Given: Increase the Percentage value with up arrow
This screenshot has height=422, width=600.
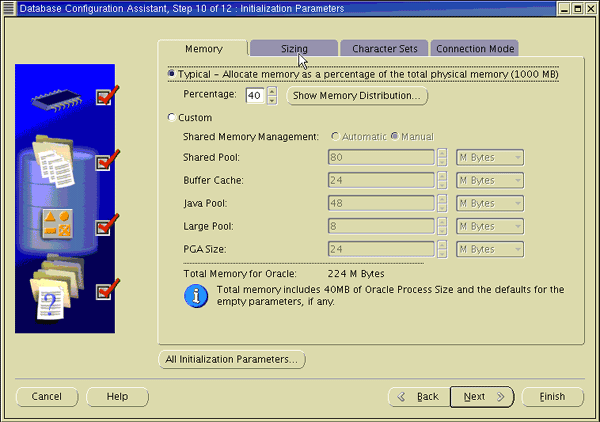Looking at the screenshot, I should point(272,91).
